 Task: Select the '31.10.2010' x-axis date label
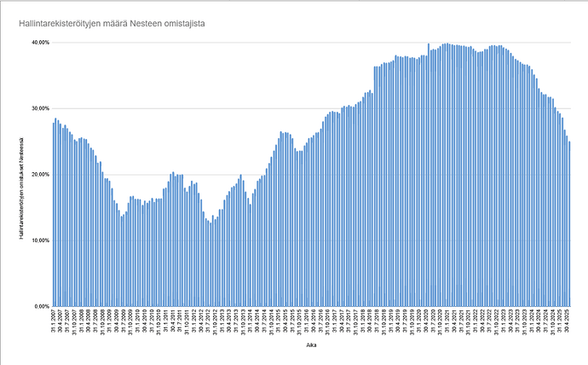coord(159,322)
